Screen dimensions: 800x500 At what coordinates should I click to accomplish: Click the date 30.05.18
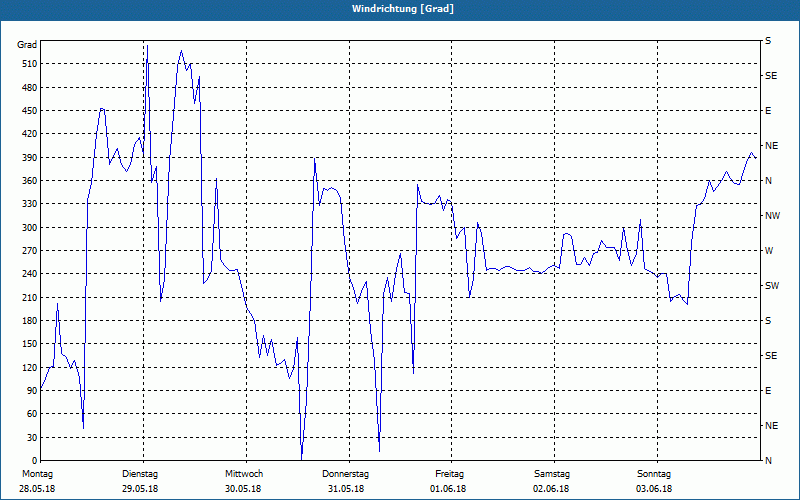point(243,489)
